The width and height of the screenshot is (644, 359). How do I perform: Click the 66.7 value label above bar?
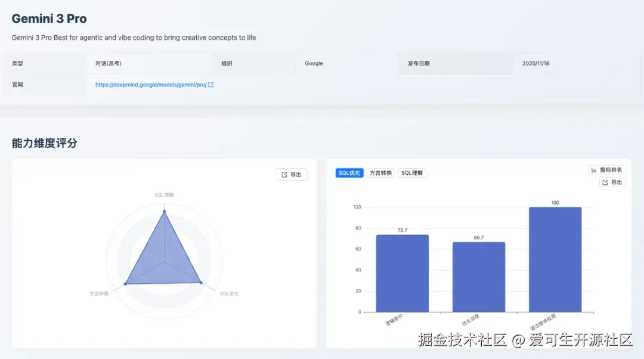tap(478, 237)
